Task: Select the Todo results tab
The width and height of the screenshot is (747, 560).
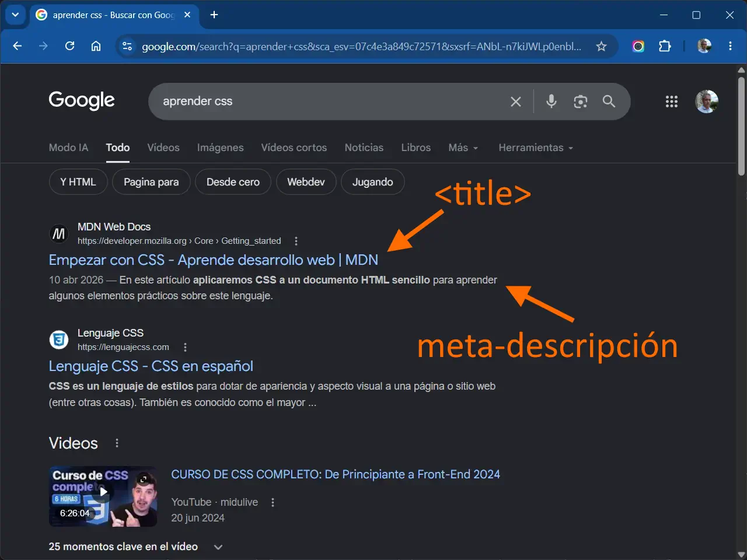Action: tap(118, 148)
